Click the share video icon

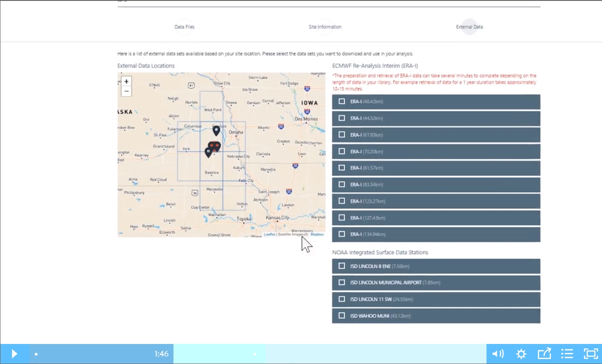tap(544, 354)
